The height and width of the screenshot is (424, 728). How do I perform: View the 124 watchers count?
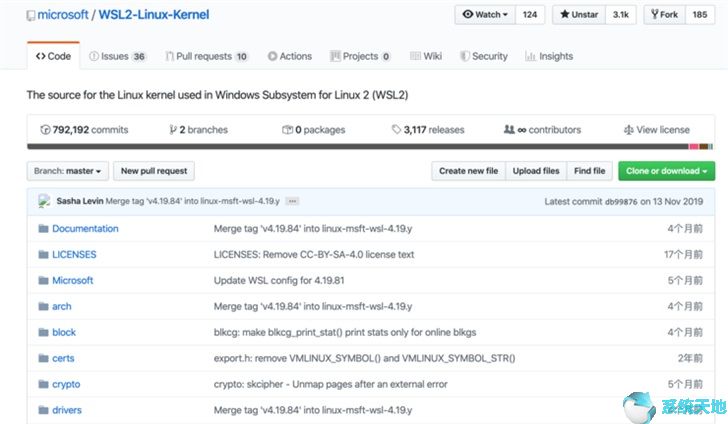(530, 14)
